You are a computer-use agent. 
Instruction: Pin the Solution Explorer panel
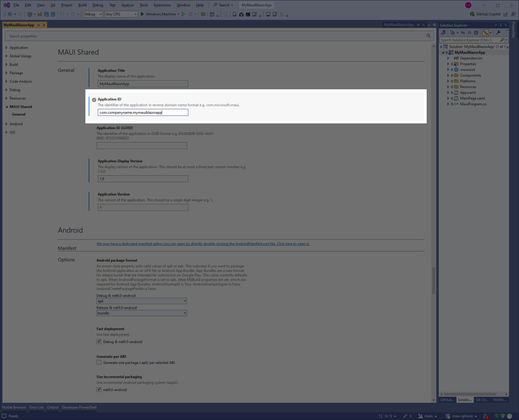[x=501, y=25]
